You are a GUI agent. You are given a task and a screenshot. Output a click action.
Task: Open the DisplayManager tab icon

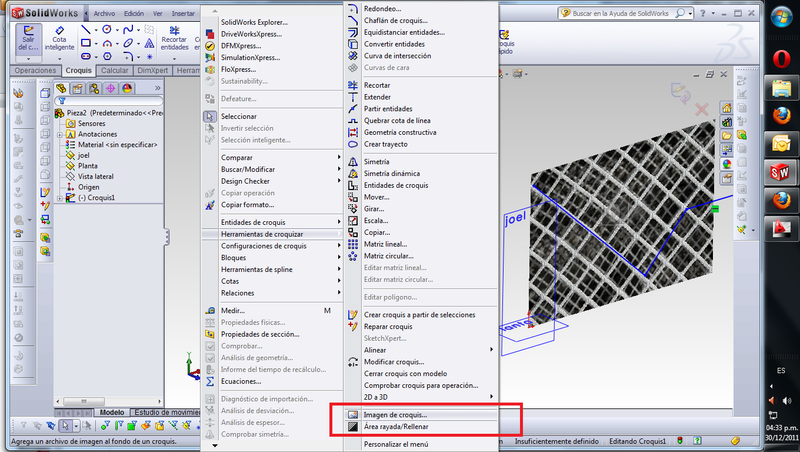tap(127, 88)
